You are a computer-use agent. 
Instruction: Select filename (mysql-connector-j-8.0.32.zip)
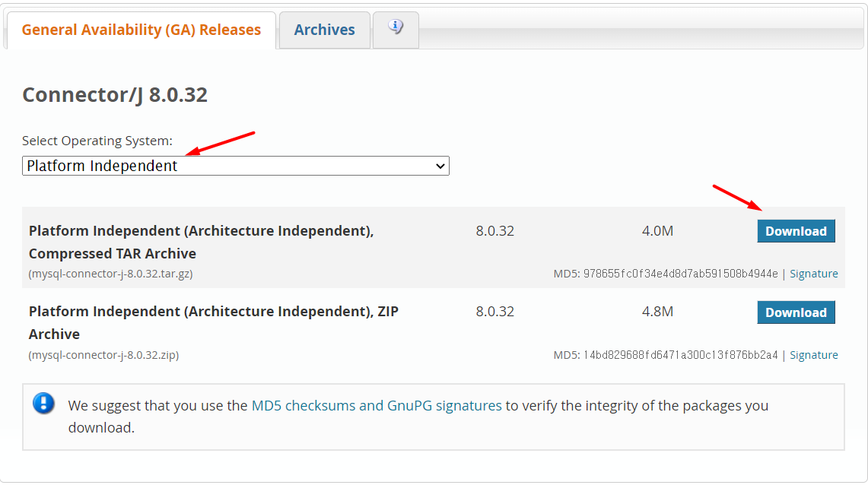(x=103, y=355)
